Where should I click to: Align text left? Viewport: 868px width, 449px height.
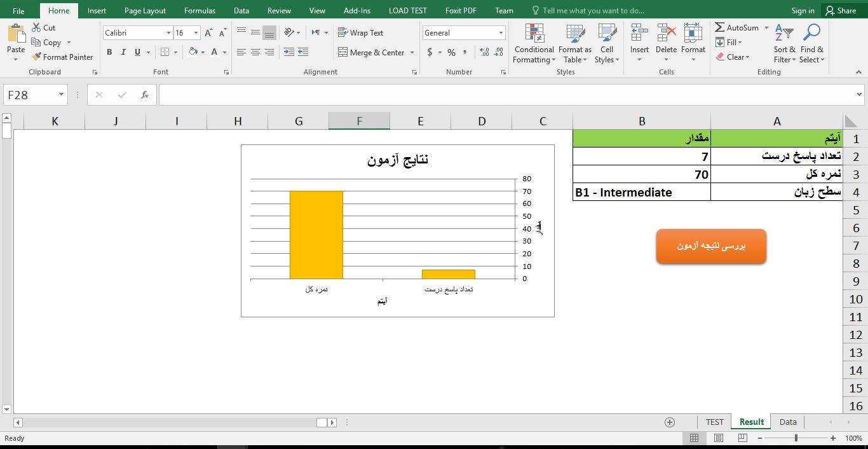click(241, 52)
